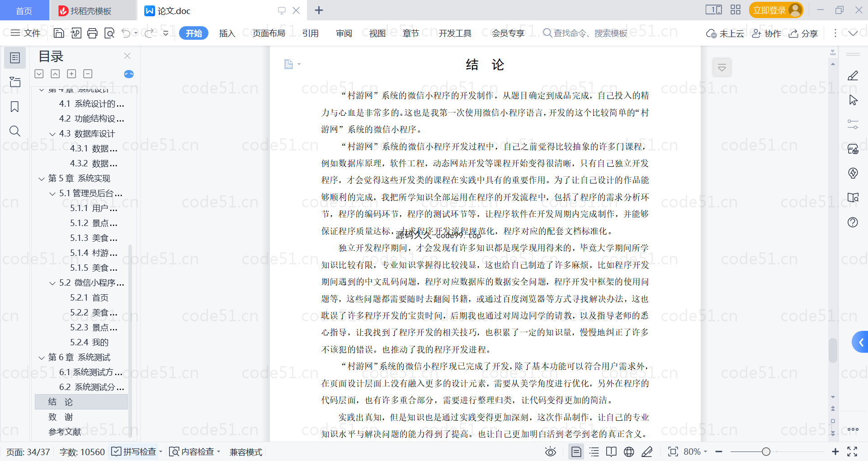Image resolution: width=868 pixels, height=461 pixels.
Task: Click the Redo arrow icon
Action: point(149,33)
